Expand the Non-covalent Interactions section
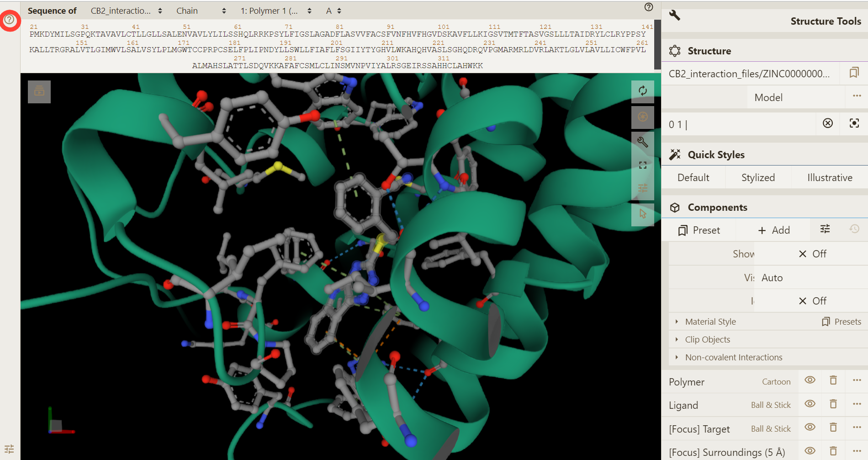The height and width of the screenshot is (460, 868). [x=733, y=357]
